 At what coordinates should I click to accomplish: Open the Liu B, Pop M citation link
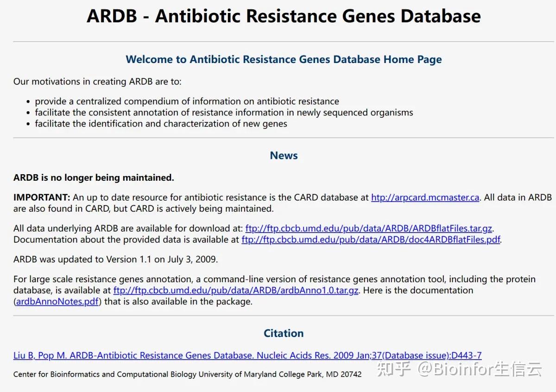[247, 355]
